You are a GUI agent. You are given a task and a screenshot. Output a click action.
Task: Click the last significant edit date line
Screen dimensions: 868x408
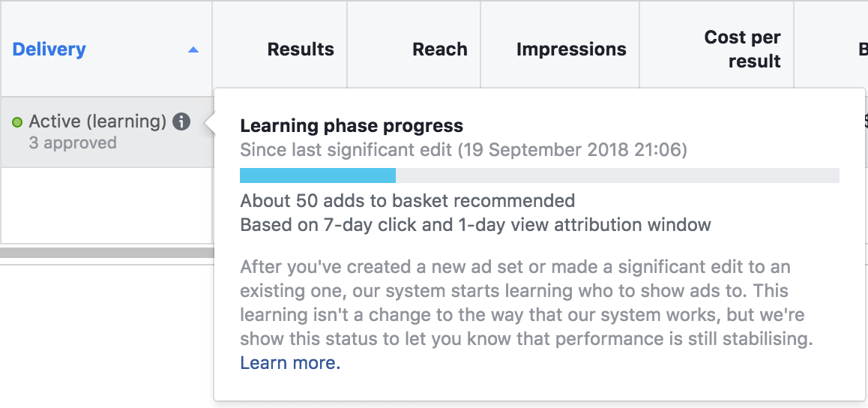[x=463, y=149]
